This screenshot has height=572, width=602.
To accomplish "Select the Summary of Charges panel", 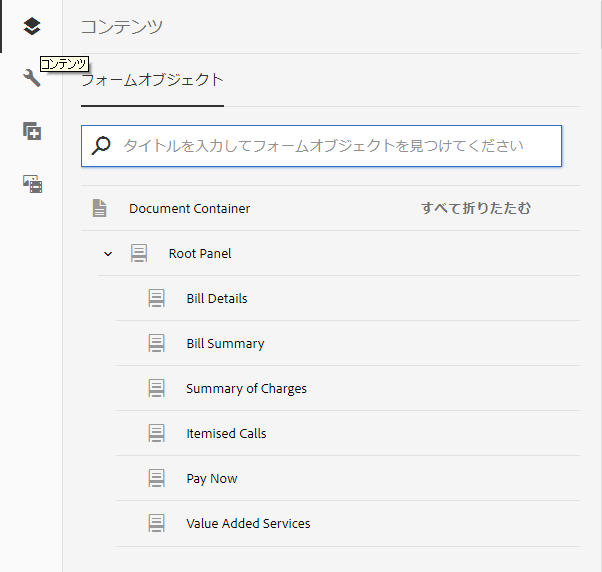I will tap(348, 388).
